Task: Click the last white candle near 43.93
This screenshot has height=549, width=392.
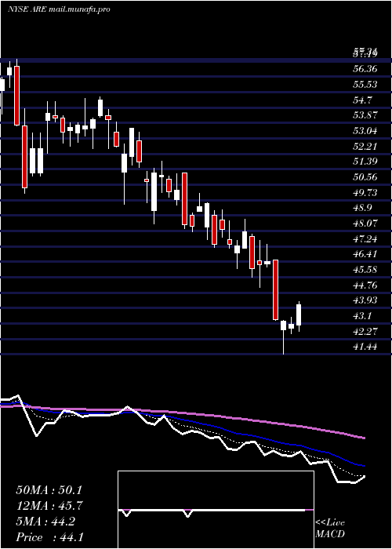Action: click(x=299, y=314)
